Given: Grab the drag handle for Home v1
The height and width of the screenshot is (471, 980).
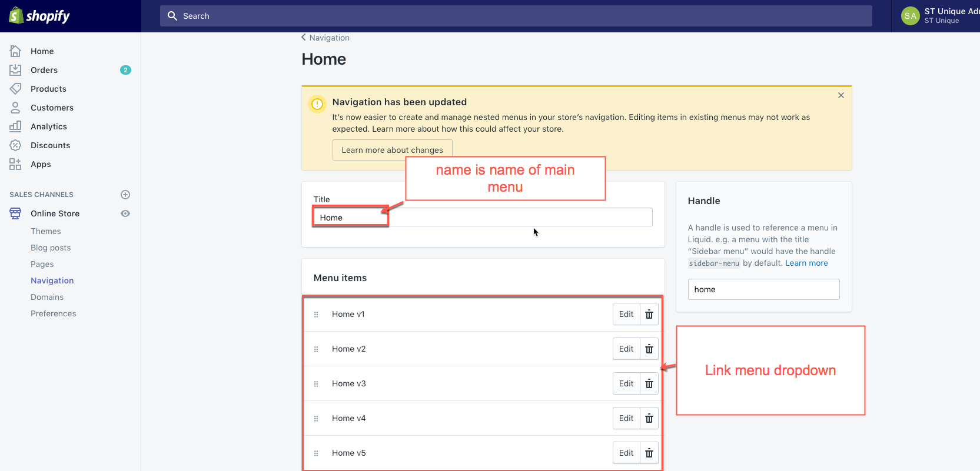Looking at the screenshot, I should (316, 315).
